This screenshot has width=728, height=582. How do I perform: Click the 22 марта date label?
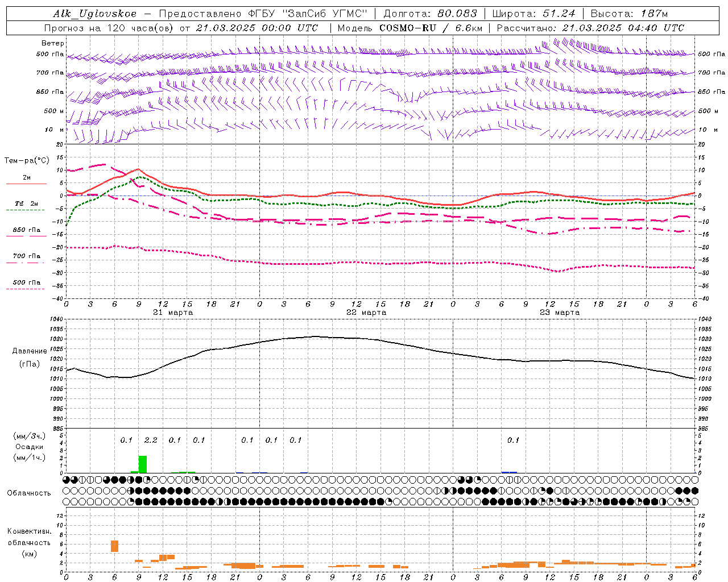pos(366,313)
